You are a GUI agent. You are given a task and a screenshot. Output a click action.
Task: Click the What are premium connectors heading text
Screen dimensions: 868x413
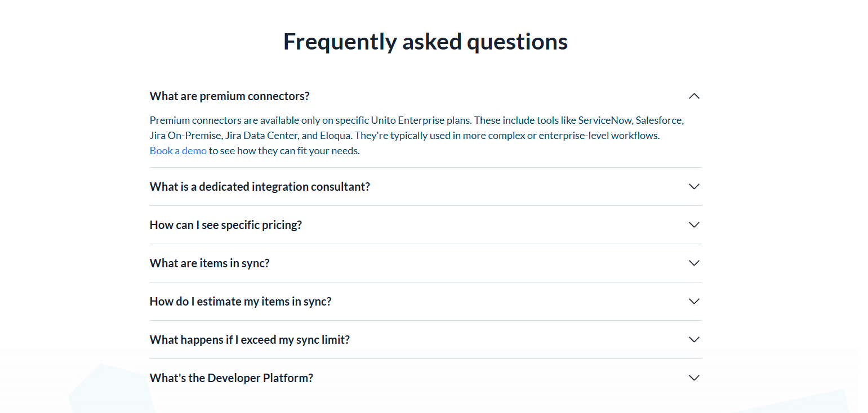tap(229, 96)
